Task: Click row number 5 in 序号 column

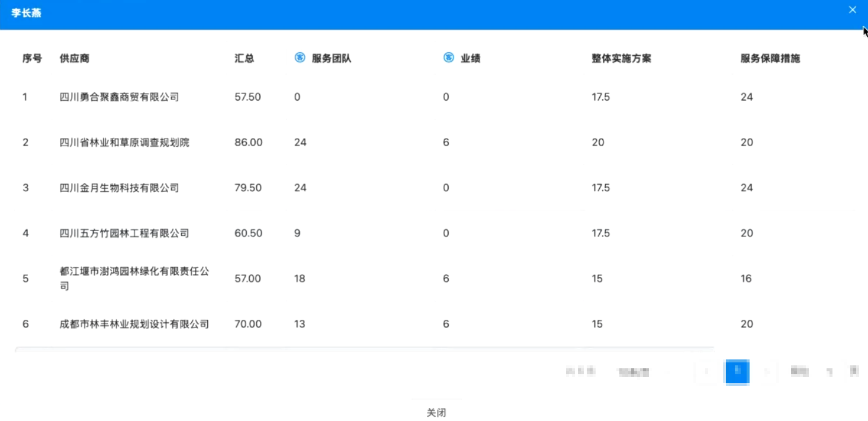Action: (x=25, y=278)
